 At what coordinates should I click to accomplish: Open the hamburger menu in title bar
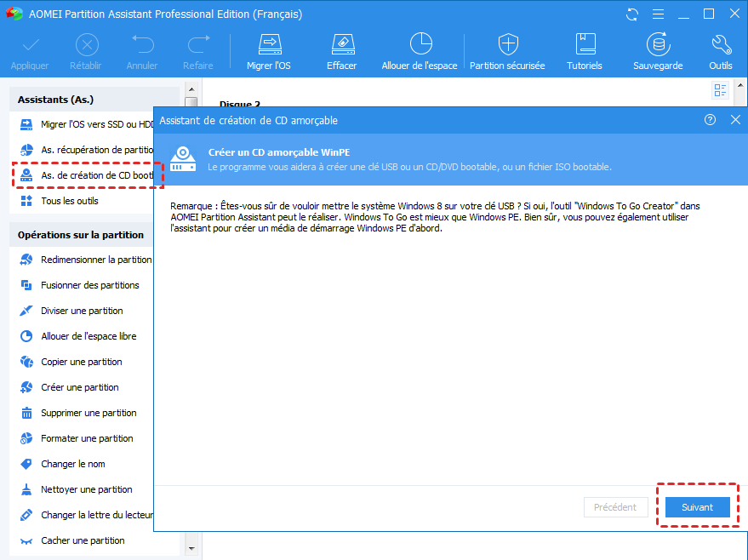[x=659, y=14]
